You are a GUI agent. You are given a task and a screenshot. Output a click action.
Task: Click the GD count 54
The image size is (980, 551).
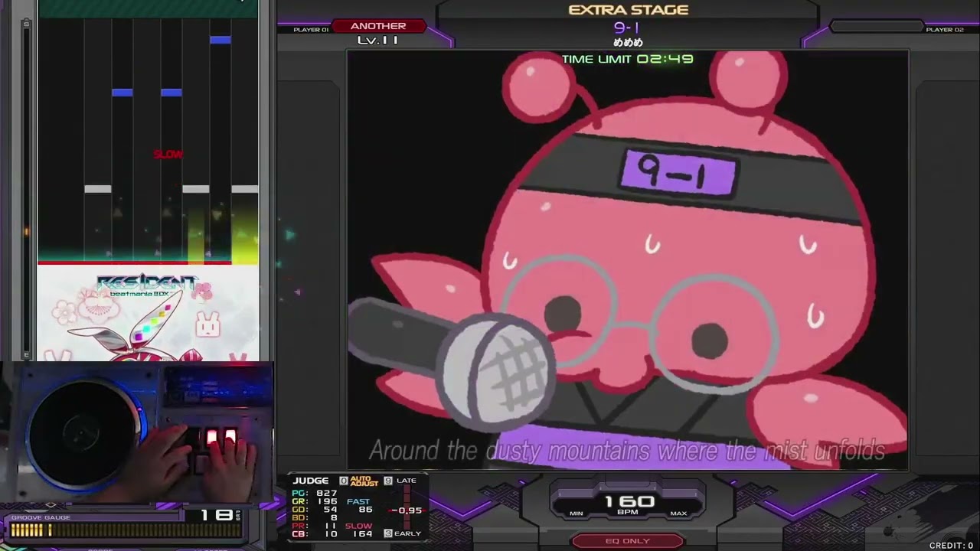click(330, 510)
